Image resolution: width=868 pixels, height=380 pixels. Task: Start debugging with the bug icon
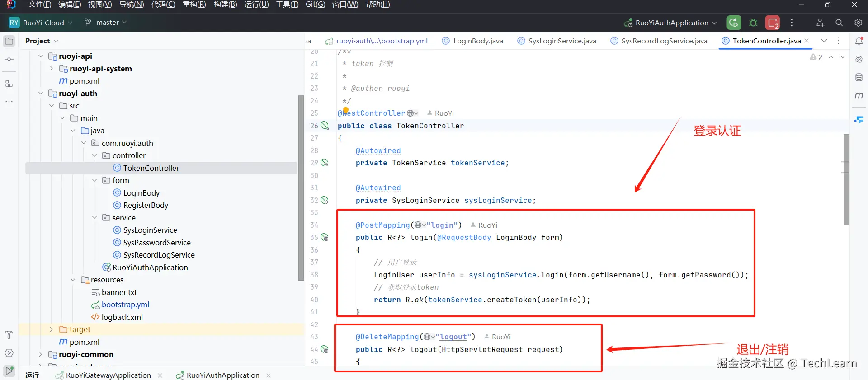pos(753,23)
